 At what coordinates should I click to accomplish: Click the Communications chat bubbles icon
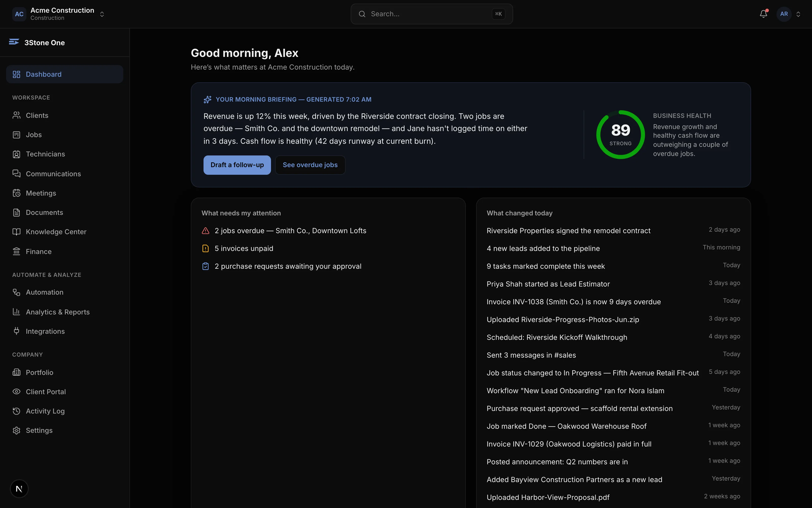[x=16, y=173]
